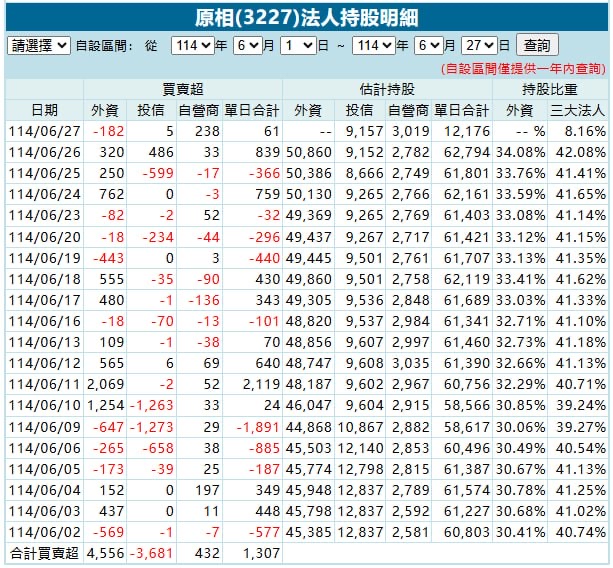The image size is (613, 568).
Task: Click the total foreign net buy 4,556
Action: point(106,554)
